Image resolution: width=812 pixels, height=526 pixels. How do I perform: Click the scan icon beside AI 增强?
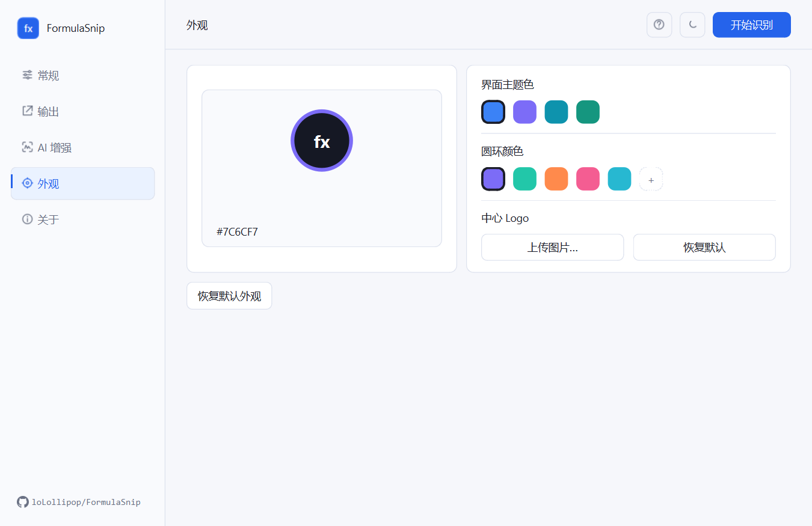27,147
